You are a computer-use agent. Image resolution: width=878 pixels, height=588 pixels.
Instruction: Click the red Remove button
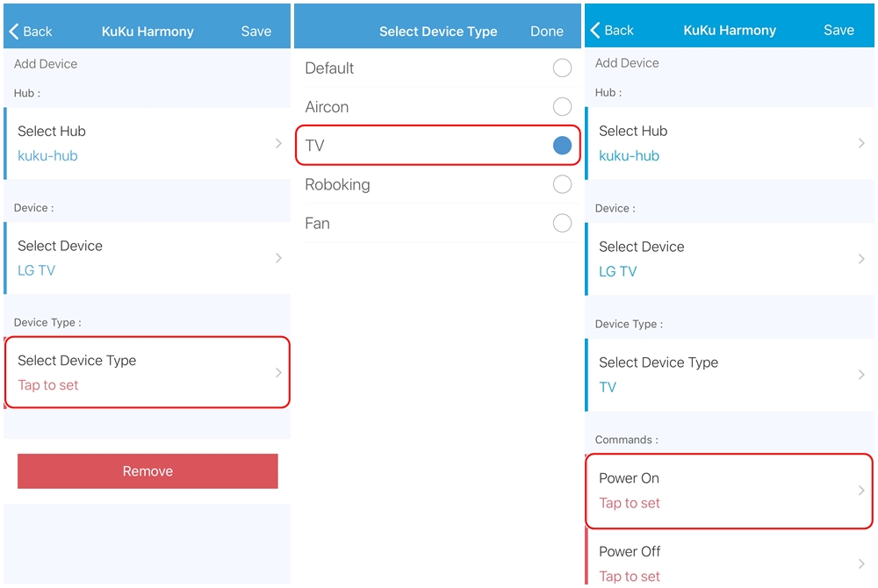click(148, 471)
